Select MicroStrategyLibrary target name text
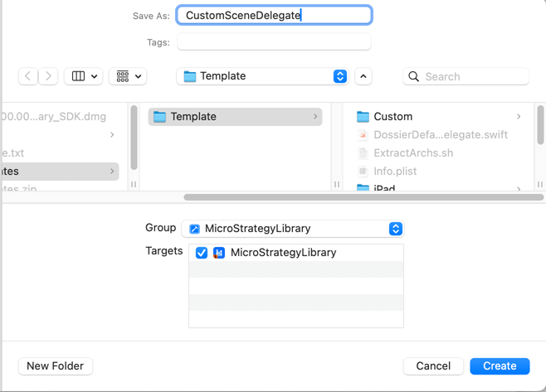This screenshot has height=392, width=546. (284, 253)
